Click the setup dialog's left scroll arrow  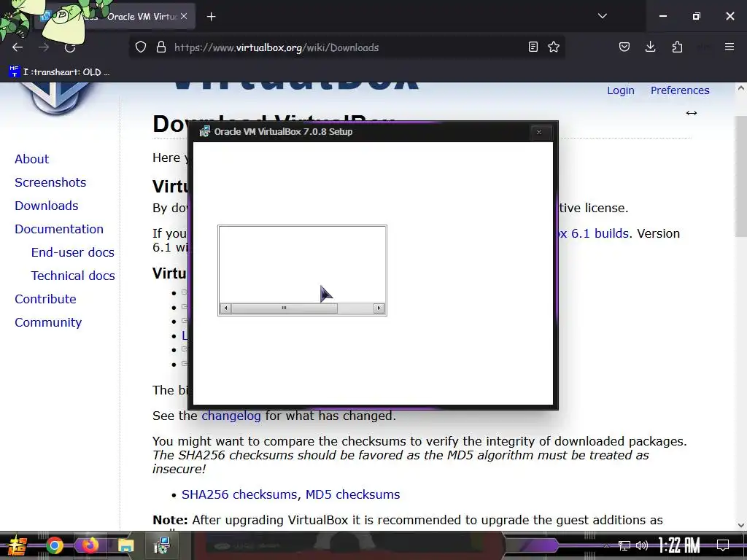tap(226, 308)
